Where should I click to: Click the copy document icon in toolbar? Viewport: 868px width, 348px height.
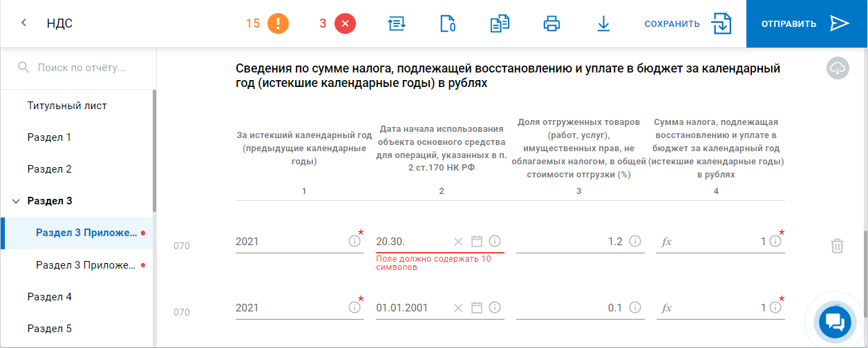tap(500, 23)
